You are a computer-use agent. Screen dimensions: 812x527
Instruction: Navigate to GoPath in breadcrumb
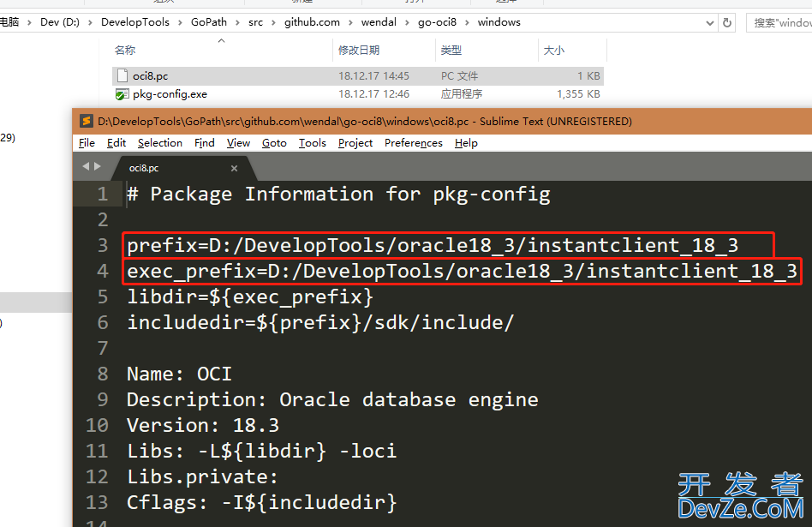tap(209, 22)
